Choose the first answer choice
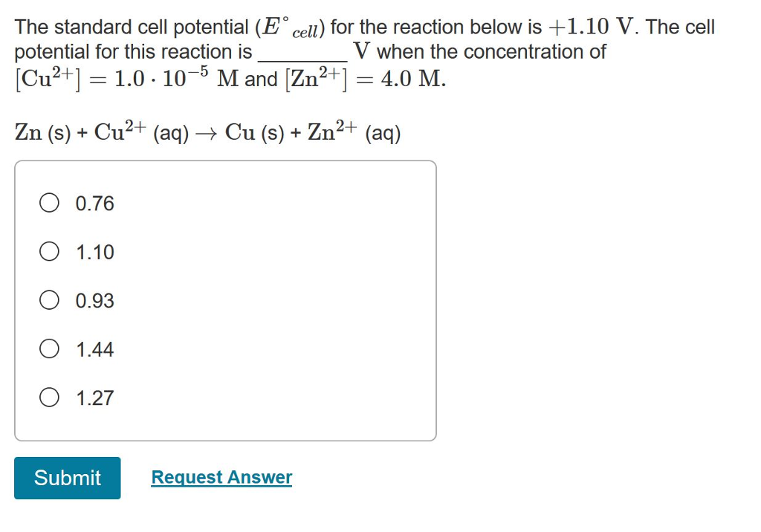761x532 pixels. click(x=49, y=202)
